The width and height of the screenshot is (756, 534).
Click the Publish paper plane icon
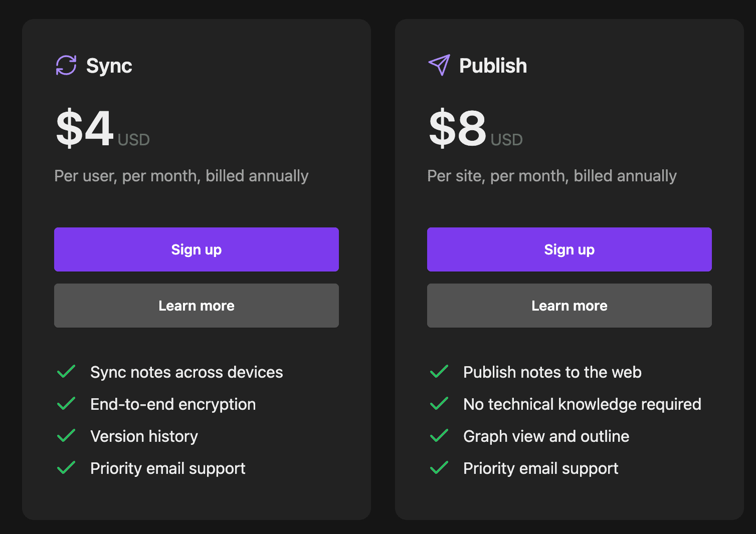click(439, 65)
